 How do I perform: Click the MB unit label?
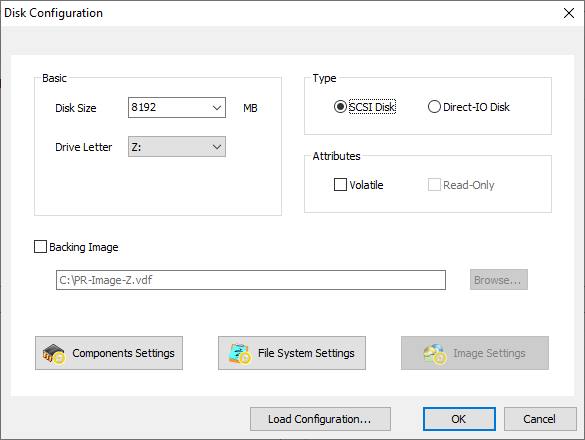250,108
